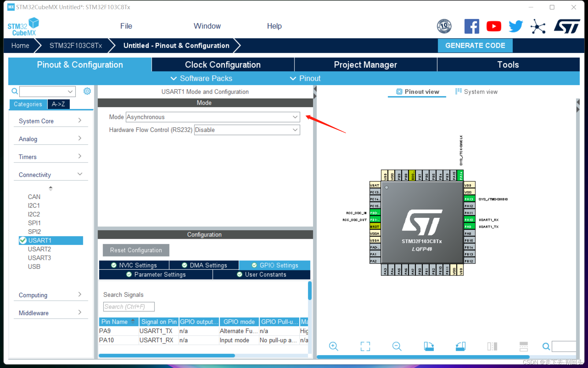Viewport: 588px width, 368px height.
Task: Open the ST Facebook page icon
Action: tap(471, 26)
